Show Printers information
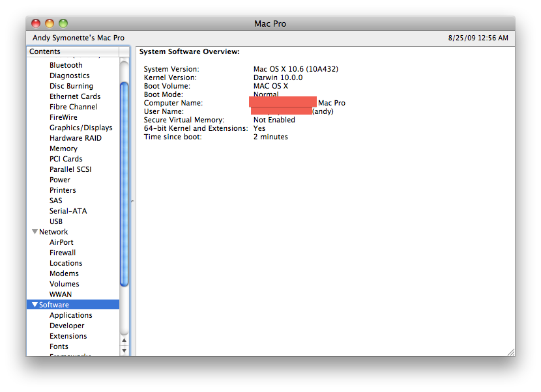 tap(63, 190)
